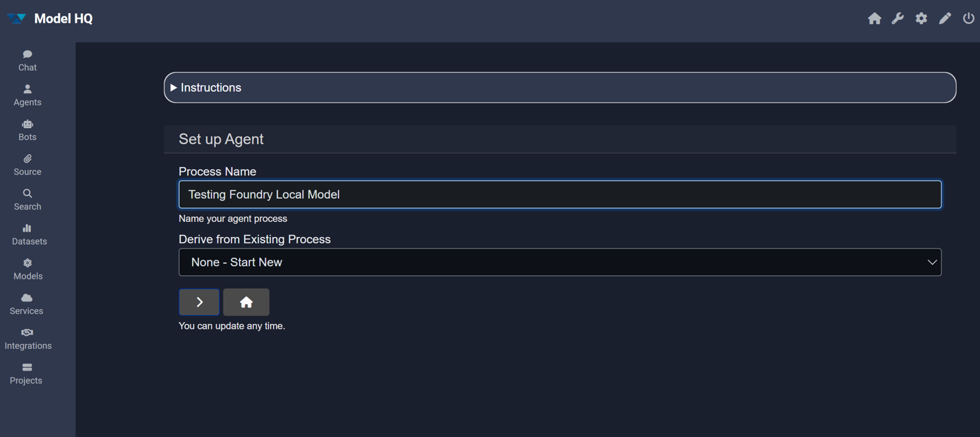Select the Agents sidebar icon
The height and width of the screenshot is (437, 980).
point(27,95)
